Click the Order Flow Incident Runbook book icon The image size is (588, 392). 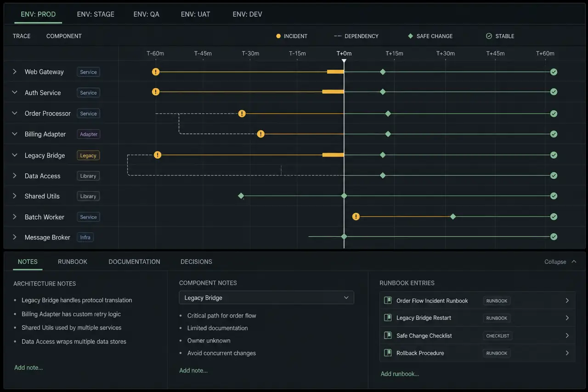tap(388, 301)
